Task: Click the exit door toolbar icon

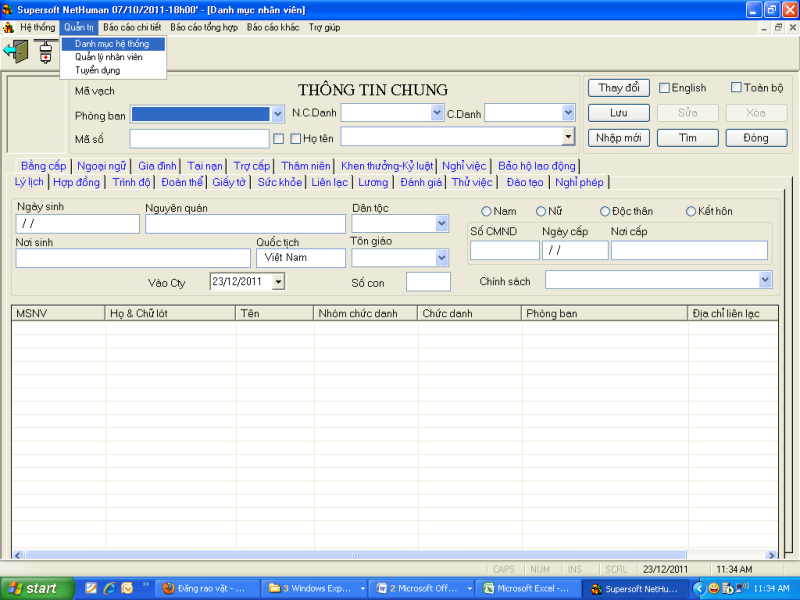Action: (x=16, y=52)
